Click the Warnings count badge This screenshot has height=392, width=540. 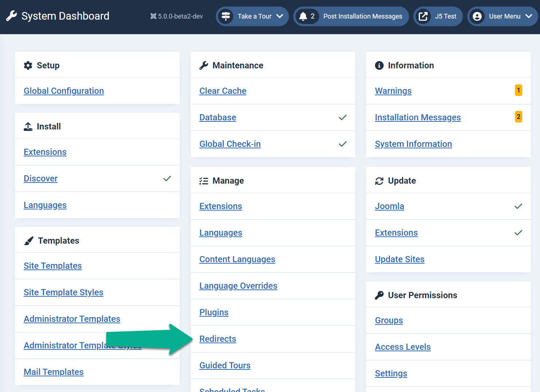pos(519,90)
